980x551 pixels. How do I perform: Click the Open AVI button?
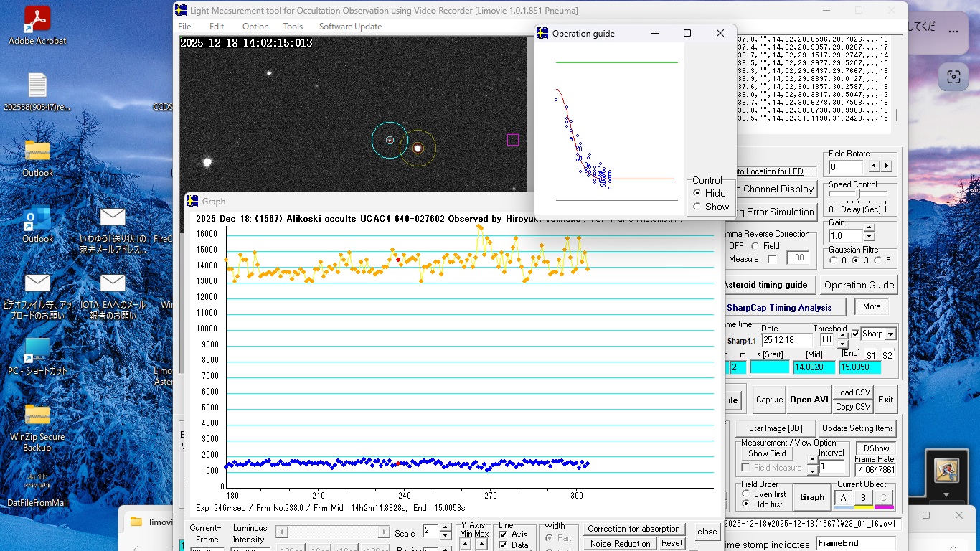click(x=809, y=400)
